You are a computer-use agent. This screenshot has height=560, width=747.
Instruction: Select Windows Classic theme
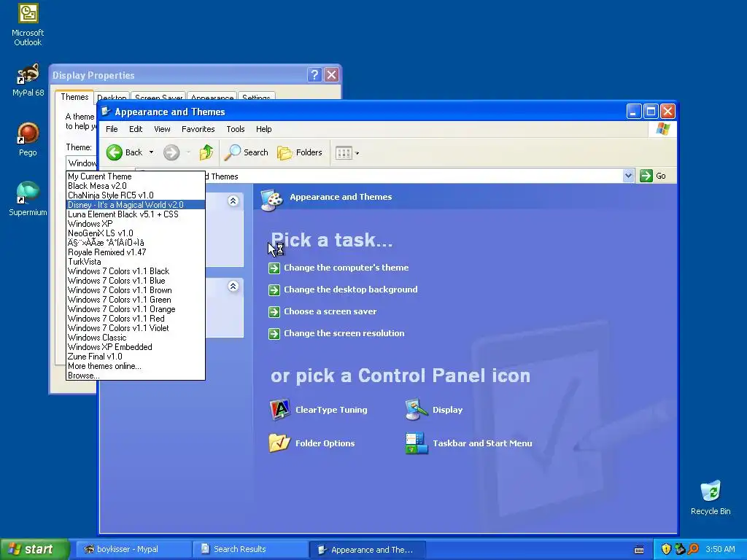(136, 338)
